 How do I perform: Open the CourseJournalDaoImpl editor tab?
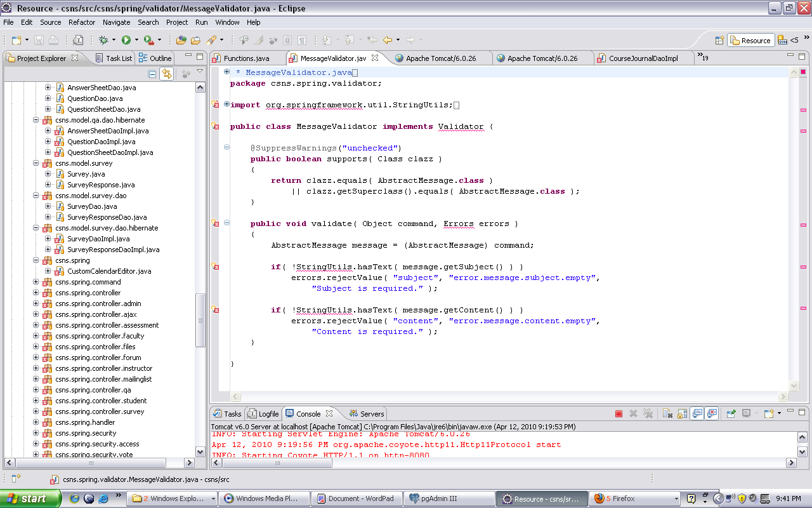pyautogui.click(x=643, y=58)
